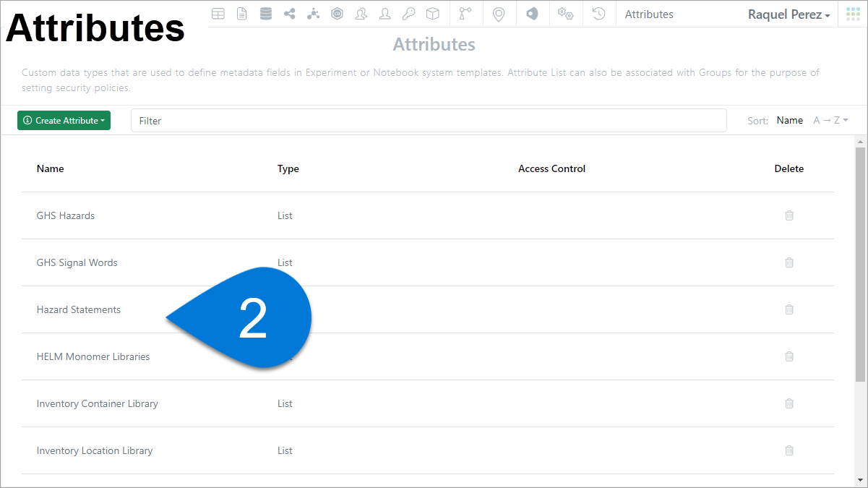Click the key icon in toolbar
This screenshot has width=868, height=488.
(x=408, y=14)
